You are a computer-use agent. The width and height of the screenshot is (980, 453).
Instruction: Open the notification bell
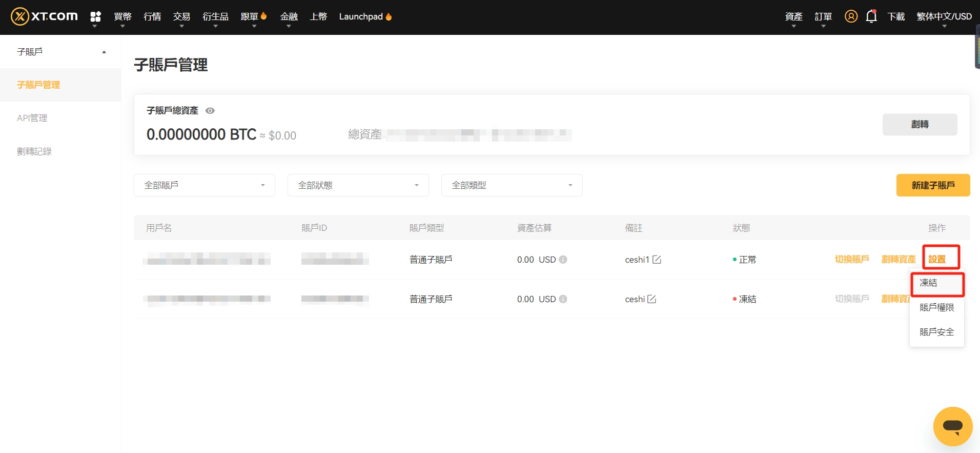tap(871, 16)
